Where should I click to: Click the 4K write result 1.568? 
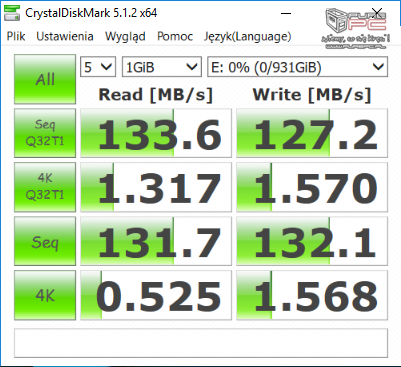[x=312, y=295]
